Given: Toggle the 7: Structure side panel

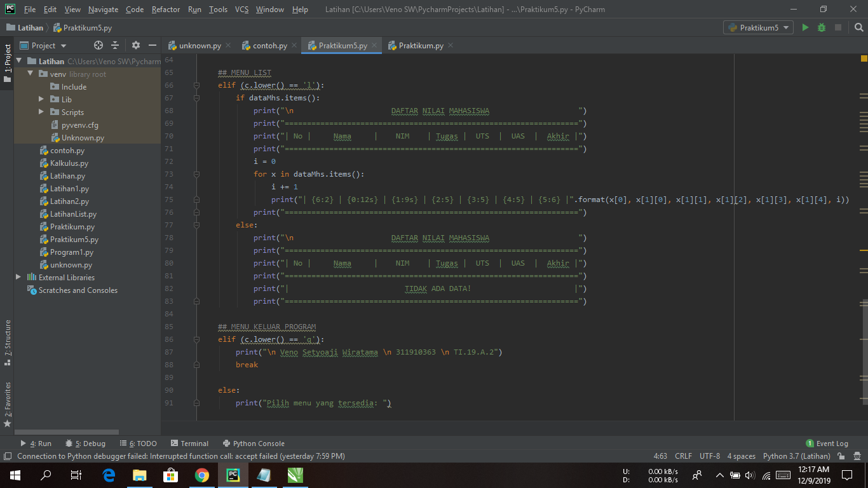Looking at the screenshot, I should click(8, 343).
